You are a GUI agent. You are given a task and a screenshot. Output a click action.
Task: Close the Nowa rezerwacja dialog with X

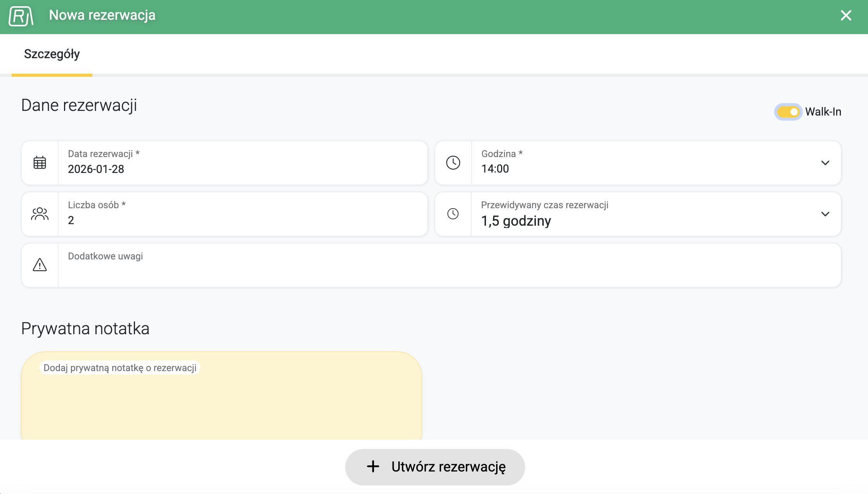tap(846, 16)
